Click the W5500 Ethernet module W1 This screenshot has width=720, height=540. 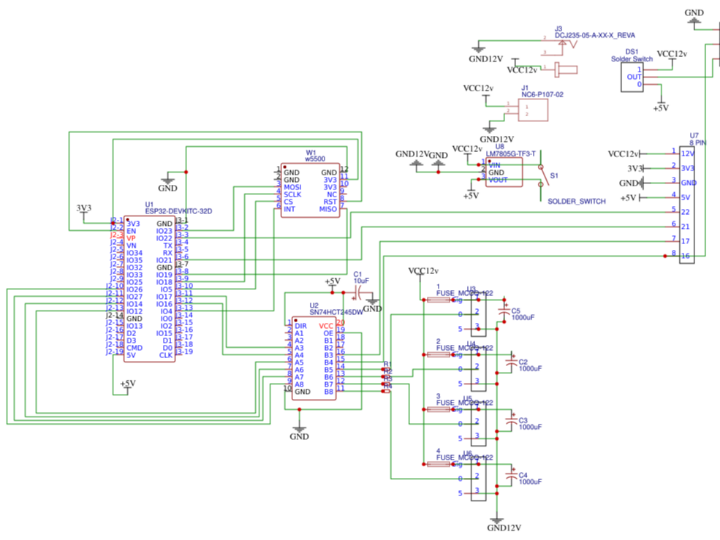[x=310, y=190]
